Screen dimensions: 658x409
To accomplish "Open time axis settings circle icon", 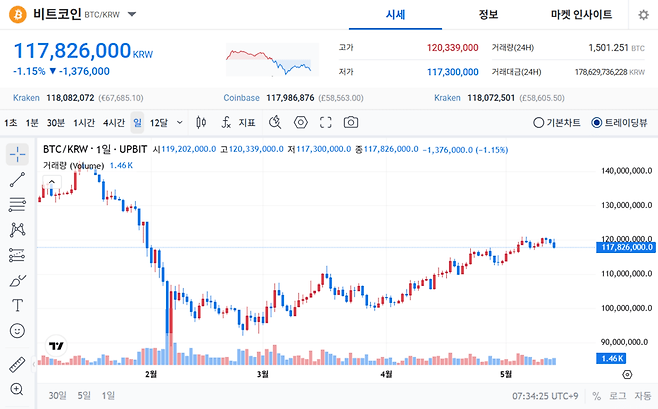I will point(627,374).
